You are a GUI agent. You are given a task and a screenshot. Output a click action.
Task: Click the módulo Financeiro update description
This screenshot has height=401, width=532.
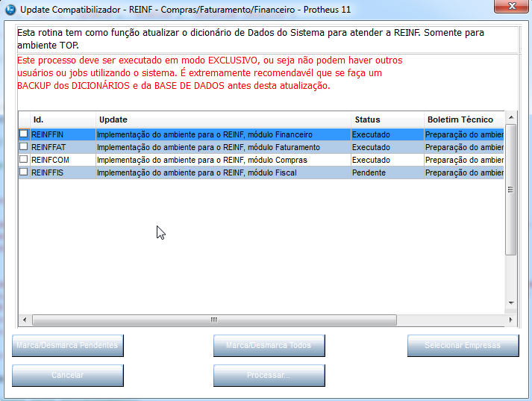tap(224, 134)
